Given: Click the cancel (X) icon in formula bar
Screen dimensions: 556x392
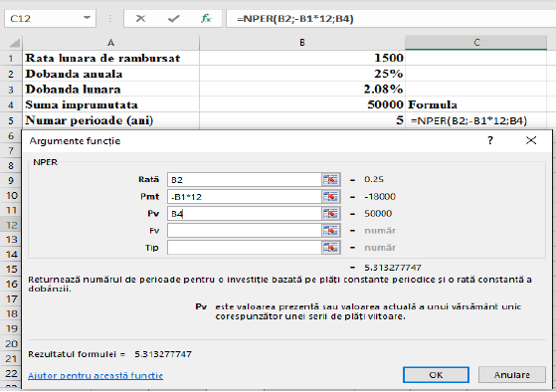Looking at the screenshot, I should 141,19.
